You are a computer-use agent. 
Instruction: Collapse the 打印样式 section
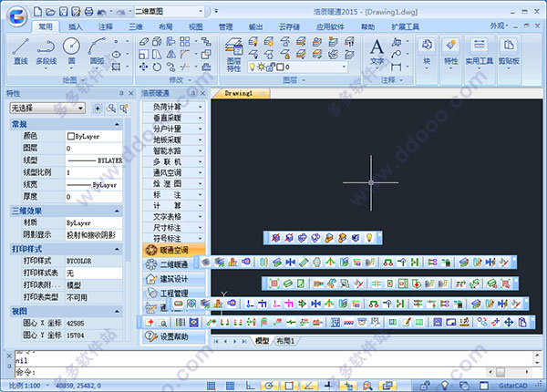pyautogui.click(x=117, y=249)
